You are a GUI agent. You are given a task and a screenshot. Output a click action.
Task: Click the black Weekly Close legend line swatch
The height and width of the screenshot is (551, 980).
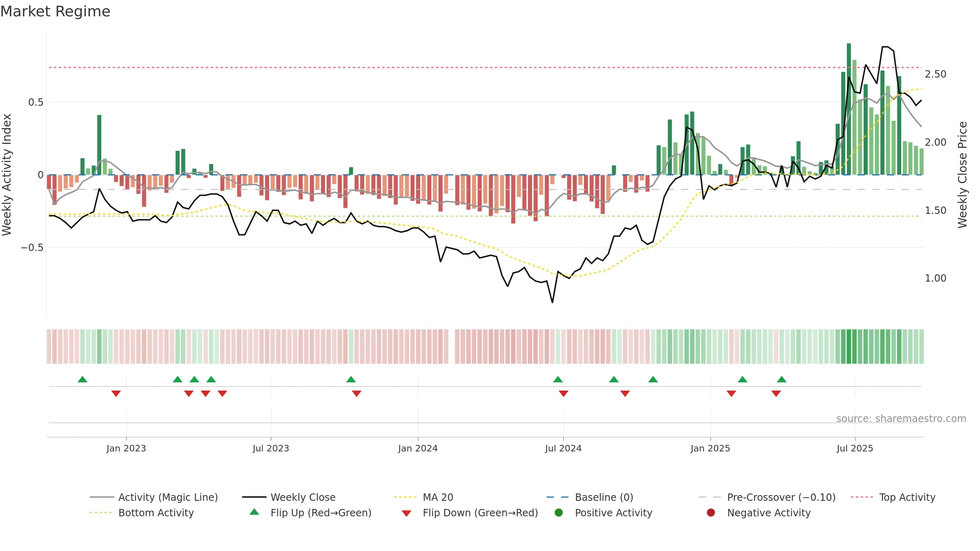(x=254, y=497)
